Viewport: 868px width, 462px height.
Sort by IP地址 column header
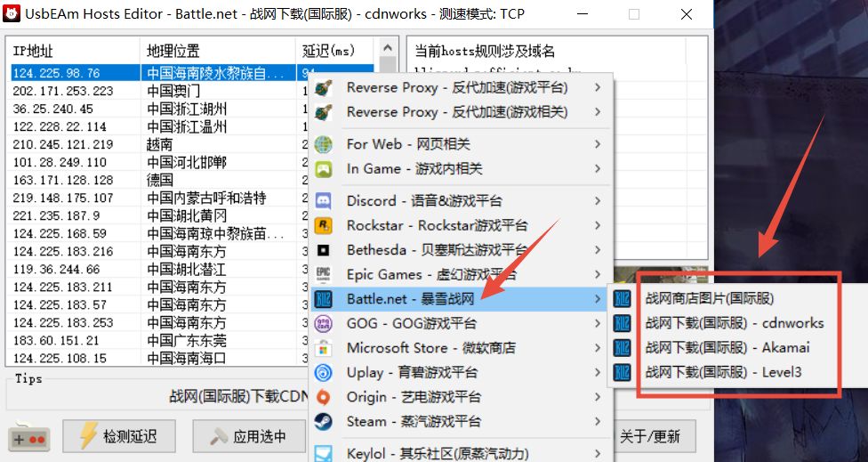pyautogui.click(x=74, y=51)
